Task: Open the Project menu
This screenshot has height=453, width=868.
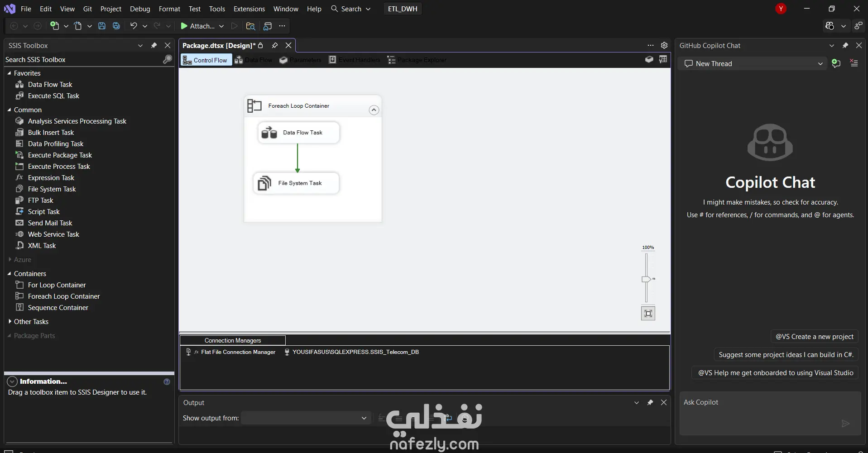Action: pyautogui.click(x=111, y=9)
